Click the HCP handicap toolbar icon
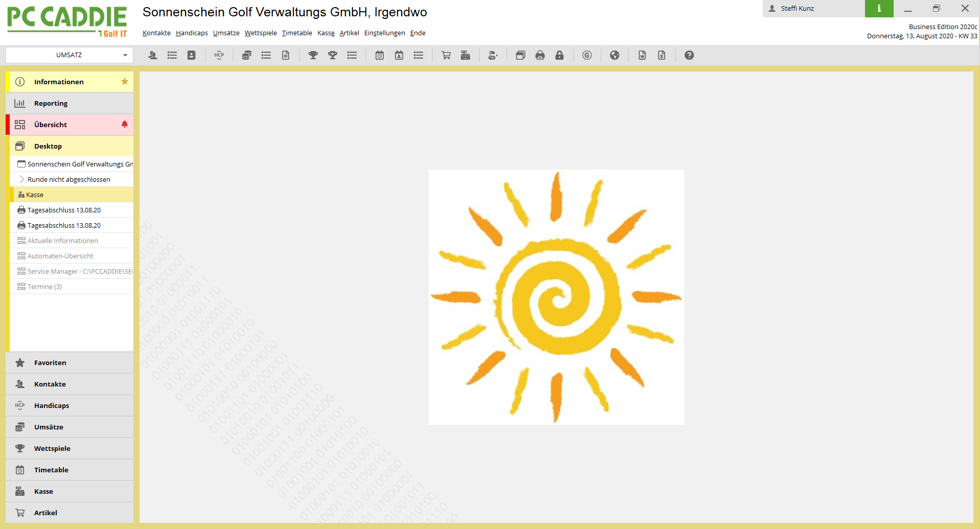980x529 pixels. [219, 55]
